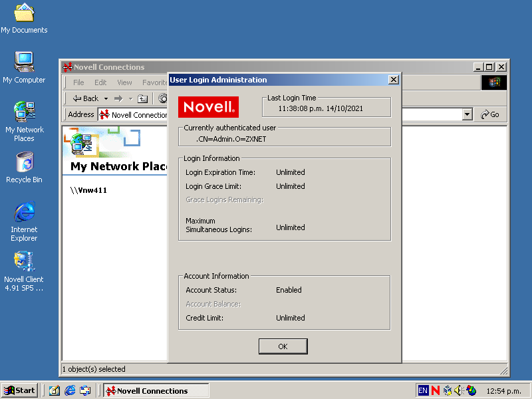Viewport: 532px width, 399px height.
Task: Open the Start menu
Action: pos(19,390)
